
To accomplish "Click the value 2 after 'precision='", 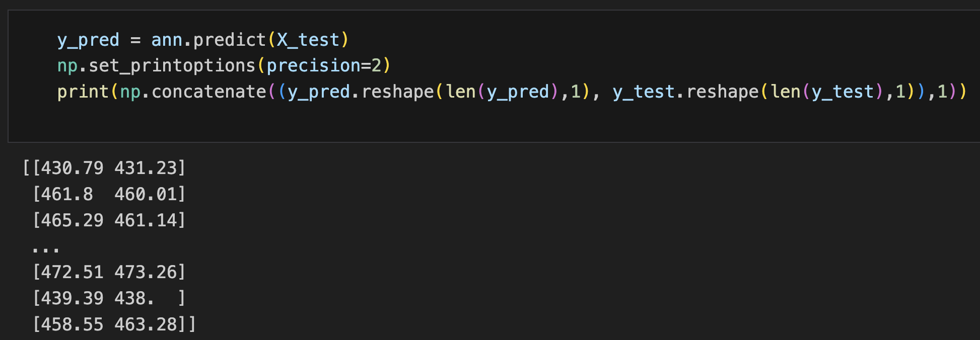I will pos(376,65).
